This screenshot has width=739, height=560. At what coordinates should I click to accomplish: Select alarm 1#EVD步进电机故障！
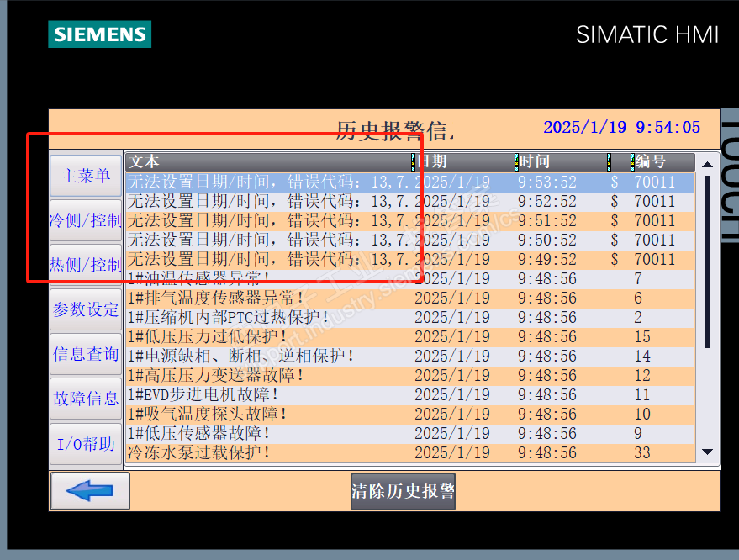tap(410, 394)
